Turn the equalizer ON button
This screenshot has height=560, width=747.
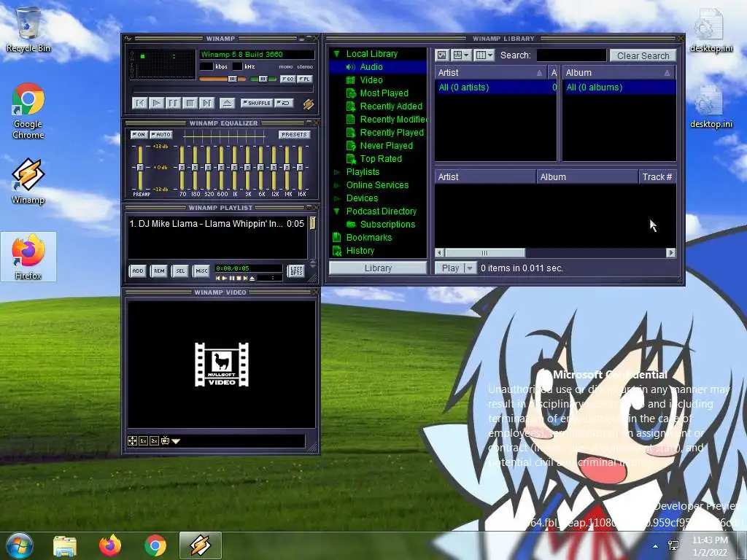coord(139,135)
